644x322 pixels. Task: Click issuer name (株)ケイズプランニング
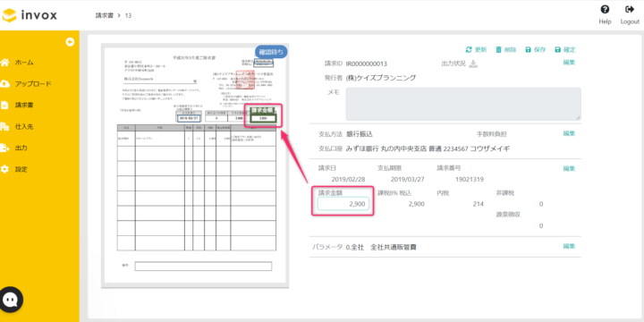click(x=381, y=78)
